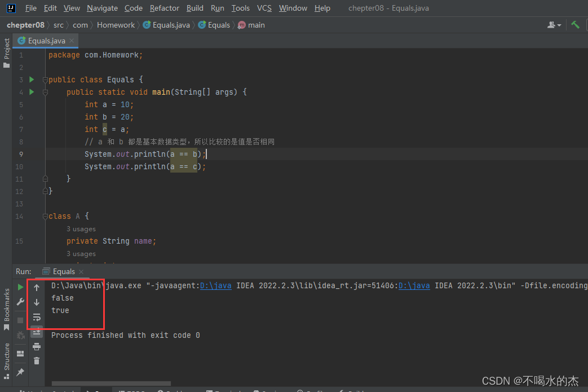The height and width of the screenshot is (392, 588).
Task: Build project with the hammer icon
Action: click(575, 25)
